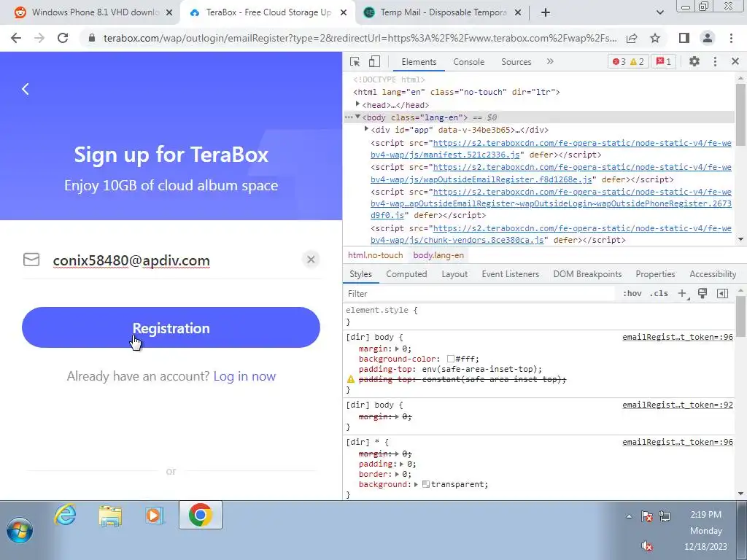Clear the email field with the X icon
This screenshot has width=747, height=560.
(x=311, y=260)
